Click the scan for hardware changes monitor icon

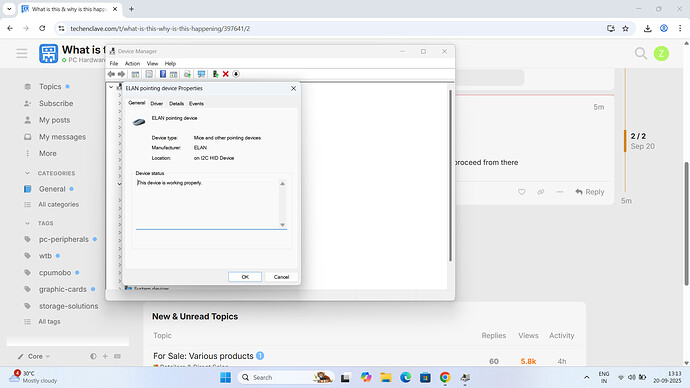pos(202,74)
